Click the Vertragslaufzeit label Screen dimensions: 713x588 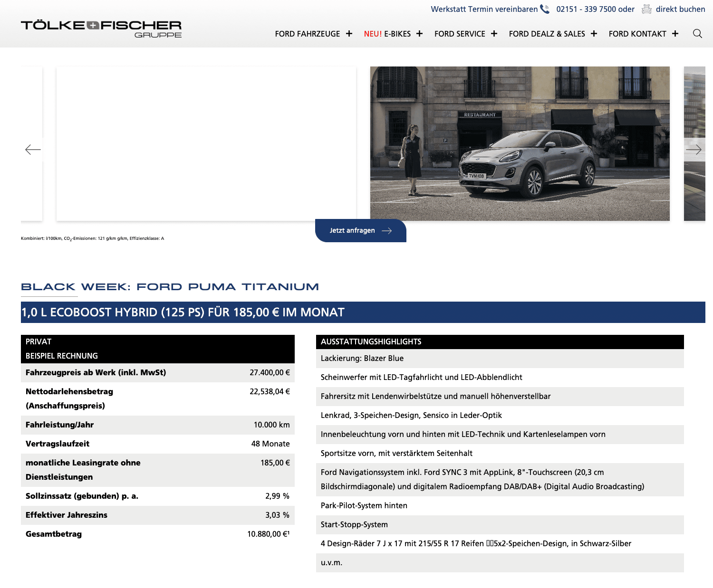pyautogui.click(x=58, y=444)
